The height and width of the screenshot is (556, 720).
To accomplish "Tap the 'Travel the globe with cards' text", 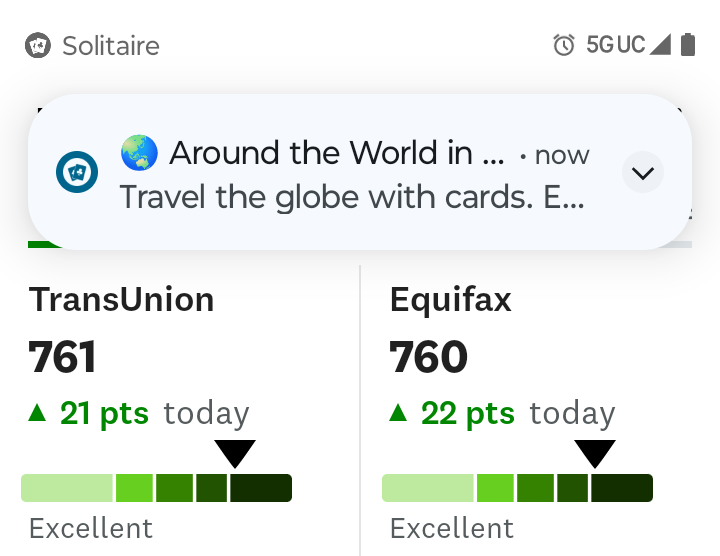I will (350, 197).
